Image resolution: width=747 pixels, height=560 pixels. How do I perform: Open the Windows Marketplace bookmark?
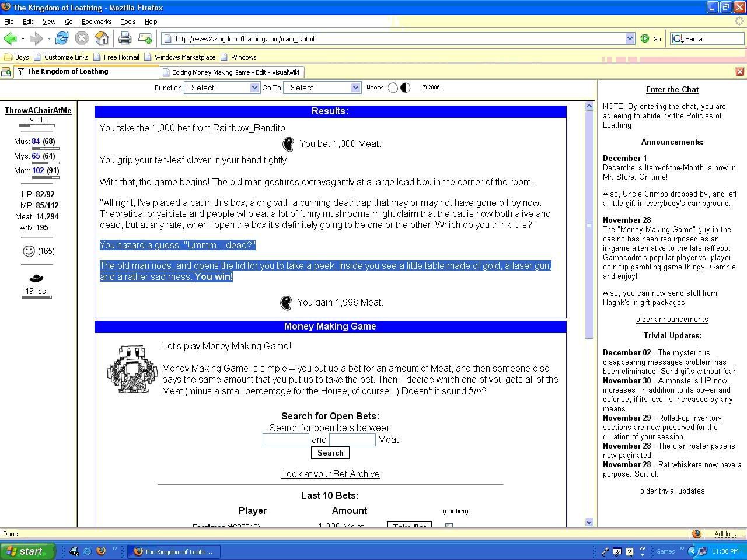(180, 57)
